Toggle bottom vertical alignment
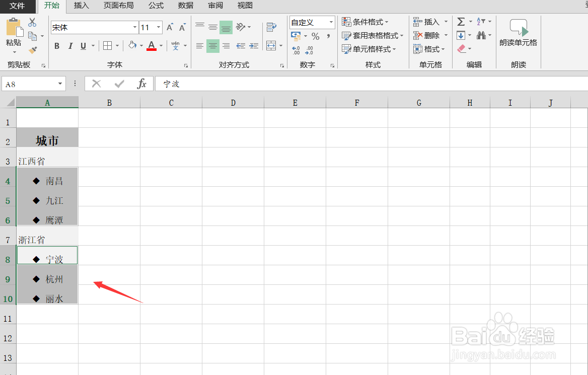The width and height of the screenshot is (588, 375). click(x=226, y=27)
